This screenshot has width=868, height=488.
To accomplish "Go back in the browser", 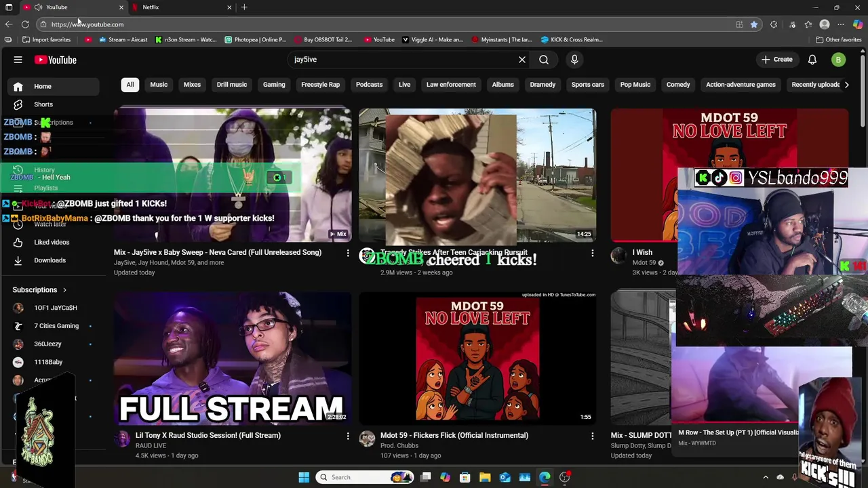I will [x=9, y=24].
